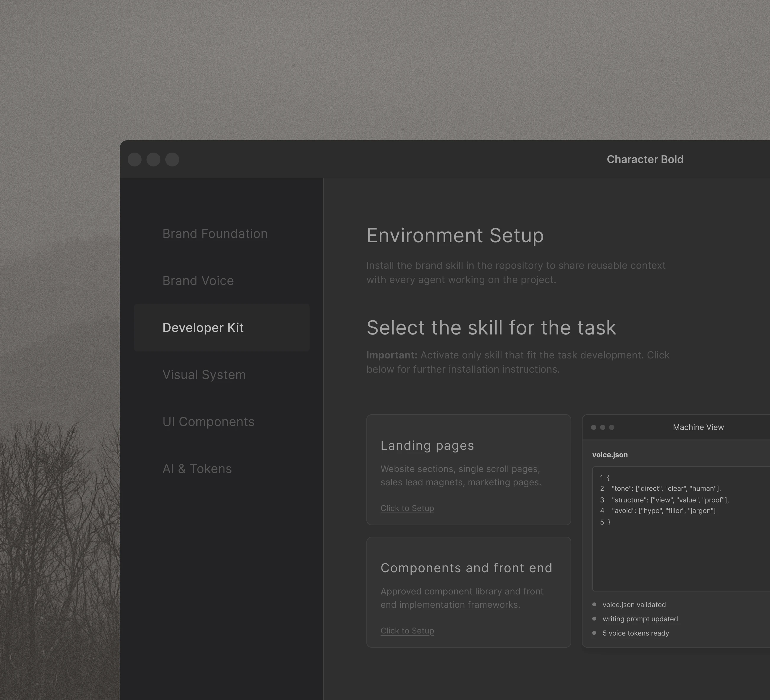Click the 'voice.json validated' status entry
Viewport: 770px width, 700px height.
pos(634,604)
